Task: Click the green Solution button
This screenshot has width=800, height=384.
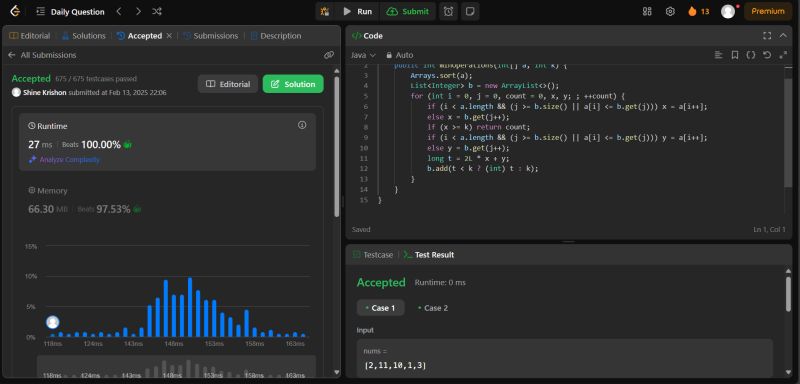Action: coord(293,84)
